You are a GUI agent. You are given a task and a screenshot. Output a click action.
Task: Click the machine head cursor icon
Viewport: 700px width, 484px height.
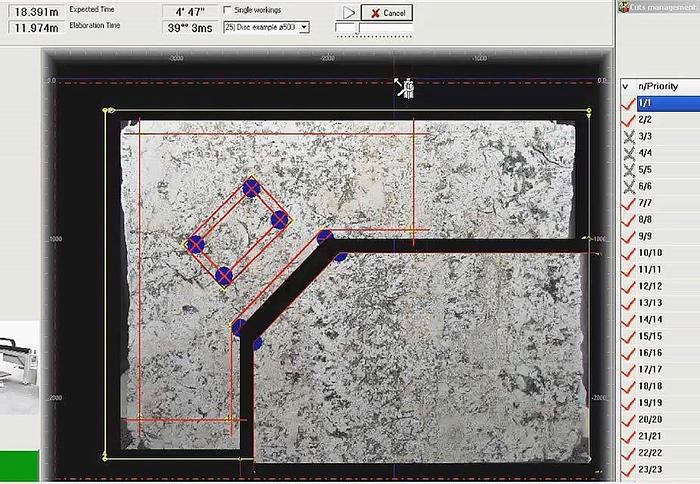(x=406, y=88)
